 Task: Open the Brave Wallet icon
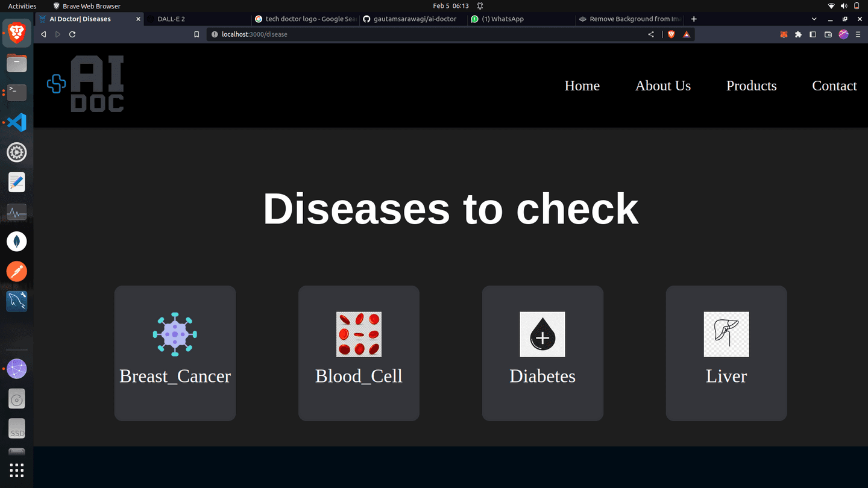tap(828, 34)
